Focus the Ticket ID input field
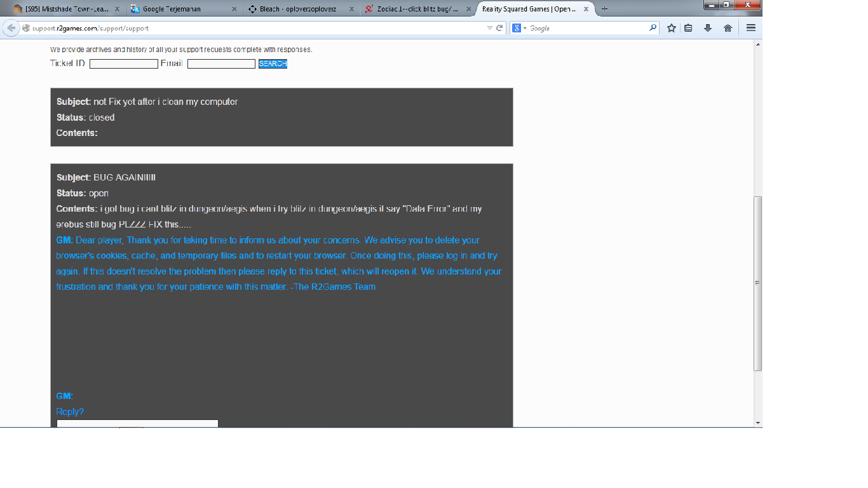 [x=123, y=64]
